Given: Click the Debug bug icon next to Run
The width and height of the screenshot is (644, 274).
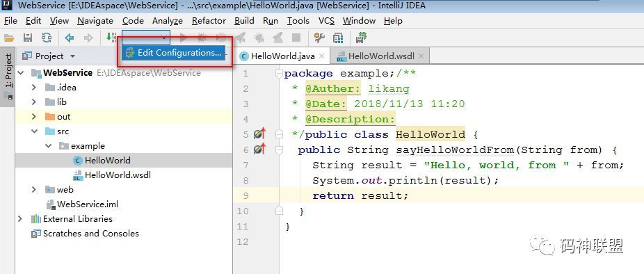Looking at the screenshot, I should pyautogui.click(x=202, y=38).
